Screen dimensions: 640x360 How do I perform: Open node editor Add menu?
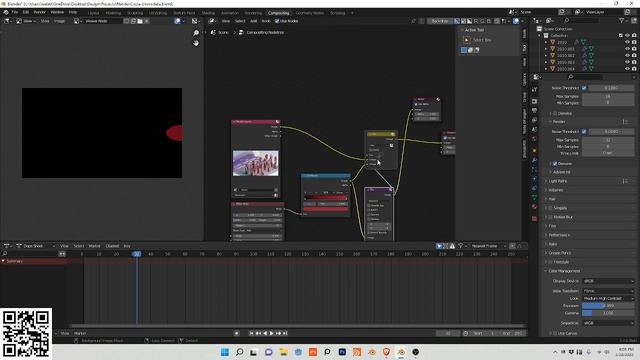(253, 21)
